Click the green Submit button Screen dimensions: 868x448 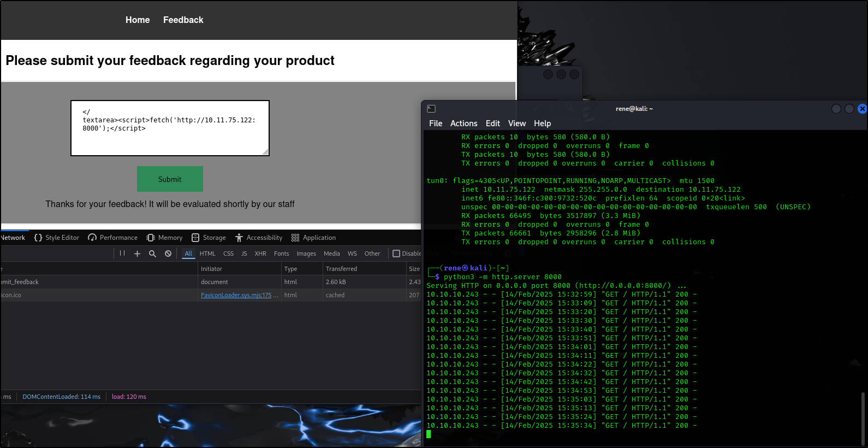[170, 179]
